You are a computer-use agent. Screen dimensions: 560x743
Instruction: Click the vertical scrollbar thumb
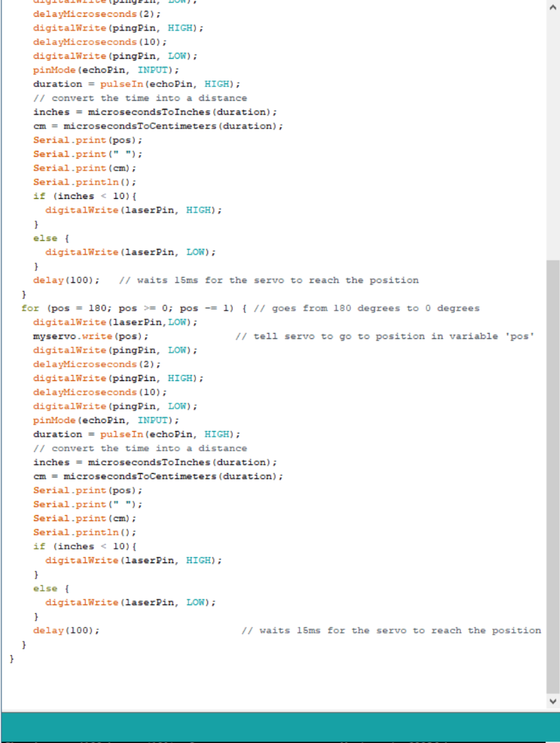[553, 477]
